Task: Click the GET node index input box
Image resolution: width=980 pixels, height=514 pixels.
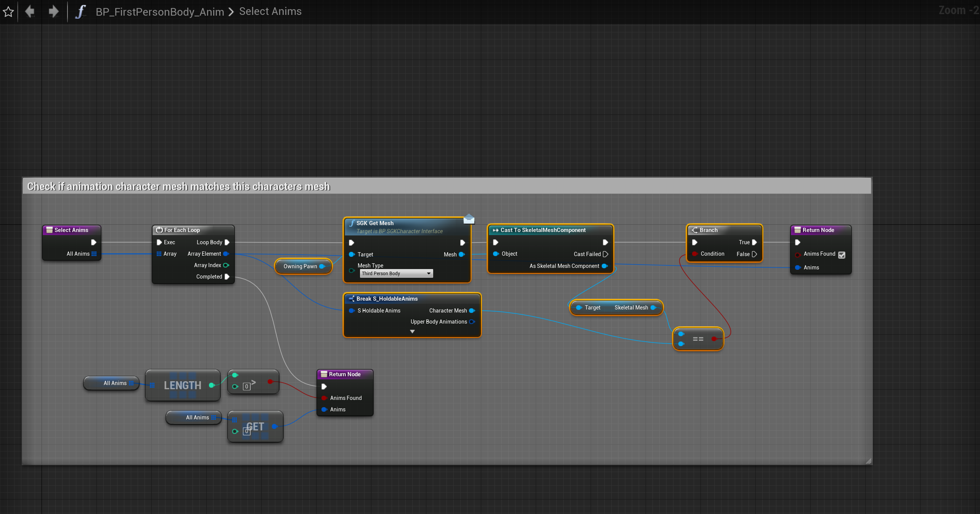Action: 247,432
